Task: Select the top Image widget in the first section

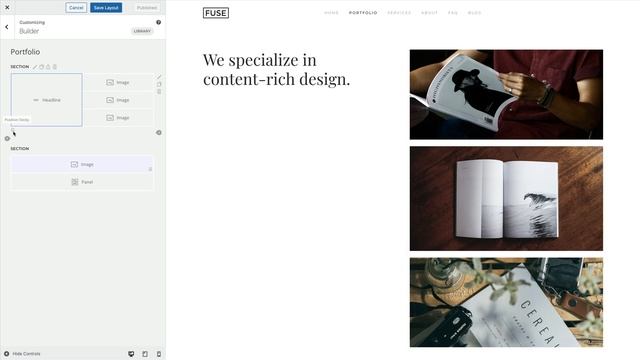Action: click(118, 82)
